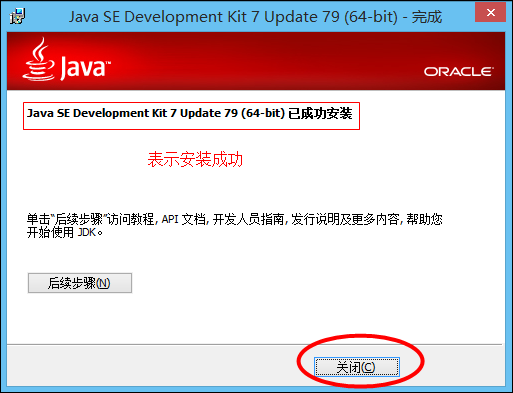Select the 已成功安装 heading text

189,113
